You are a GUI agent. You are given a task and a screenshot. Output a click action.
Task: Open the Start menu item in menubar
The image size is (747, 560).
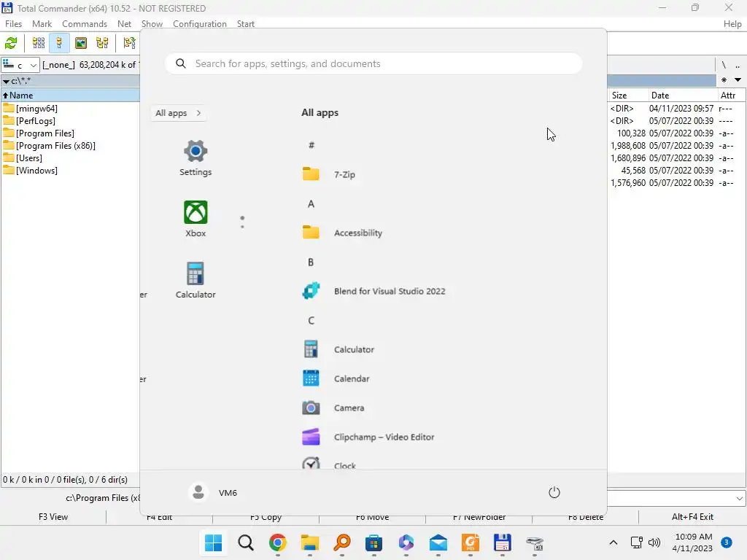[x=246, y=24]
